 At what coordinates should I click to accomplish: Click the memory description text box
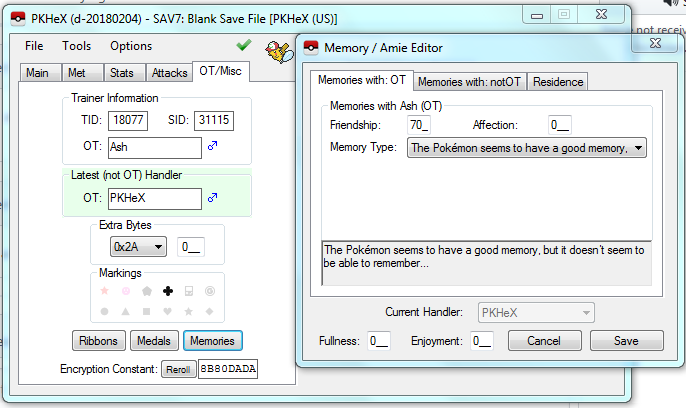pyautogui.click(x=486, y=263)
